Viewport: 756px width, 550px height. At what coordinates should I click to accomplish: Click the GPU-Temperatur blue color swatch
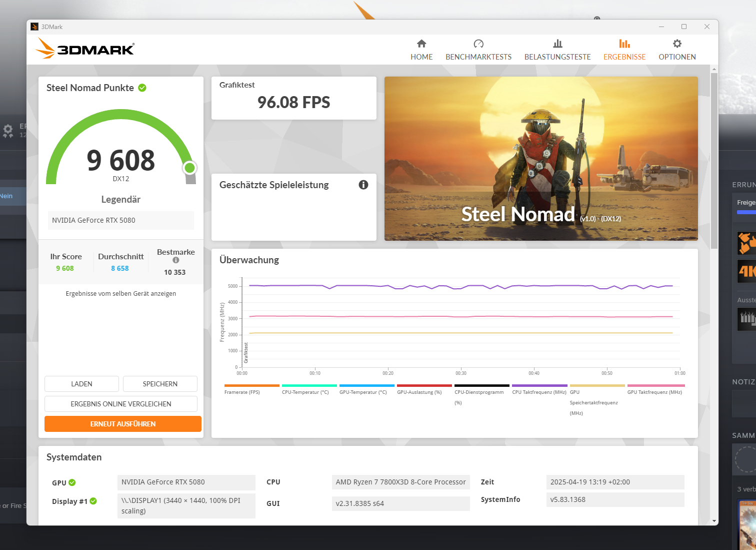tap(366, 385)
